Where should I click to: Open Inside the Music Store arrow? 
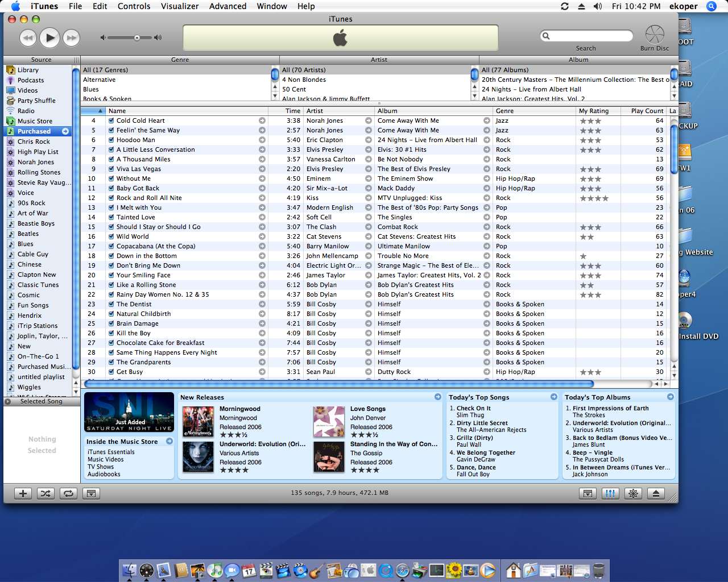point(169,441)
